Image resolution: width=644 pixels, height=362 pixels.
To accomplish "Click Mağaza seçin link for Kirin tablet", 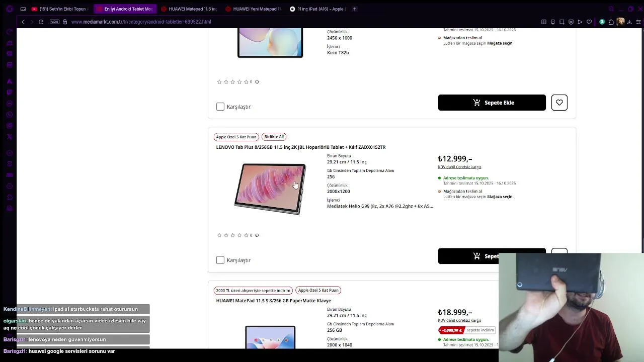I will coord(500,43).
